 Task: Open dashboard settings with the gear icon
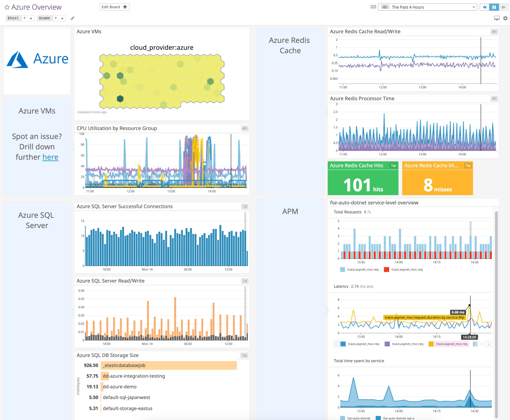[x=505, y=18]
